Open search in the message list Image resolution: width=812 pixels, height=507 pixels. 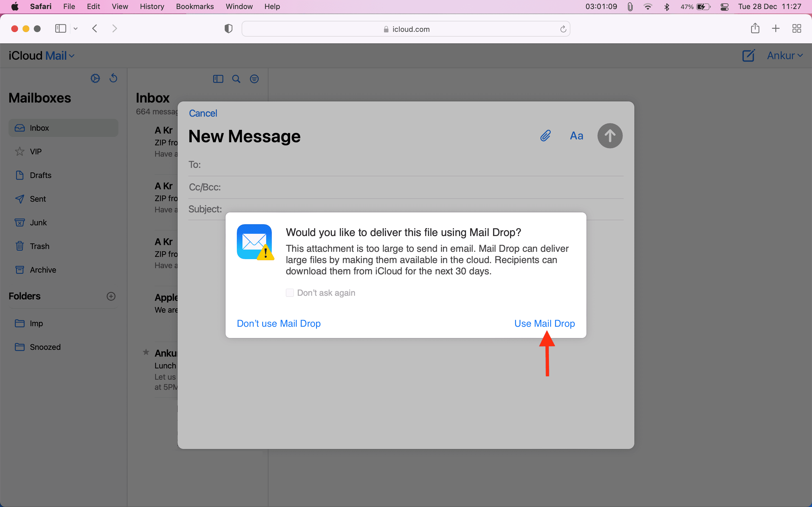236,79
